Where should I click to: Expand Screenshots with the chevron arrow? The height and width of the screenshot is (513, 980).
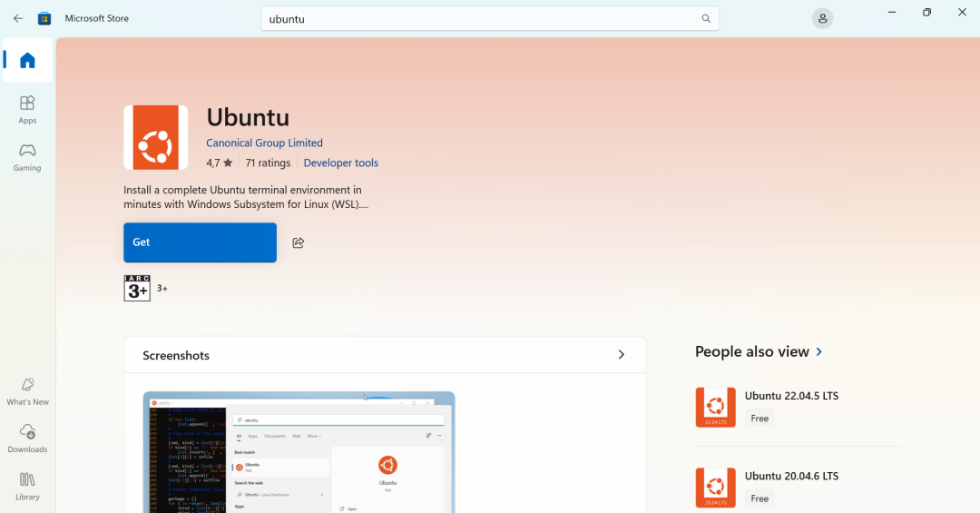point(622,355)
